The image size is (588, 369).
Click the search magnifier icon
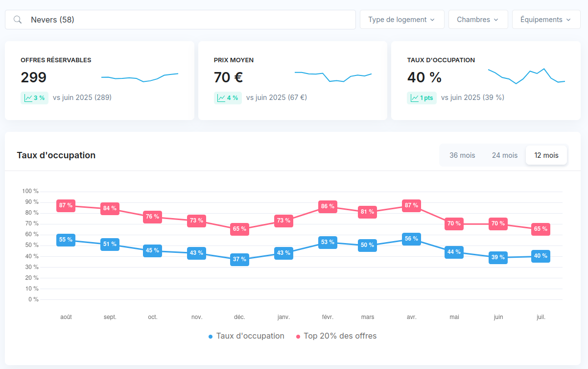coord(18,20)
